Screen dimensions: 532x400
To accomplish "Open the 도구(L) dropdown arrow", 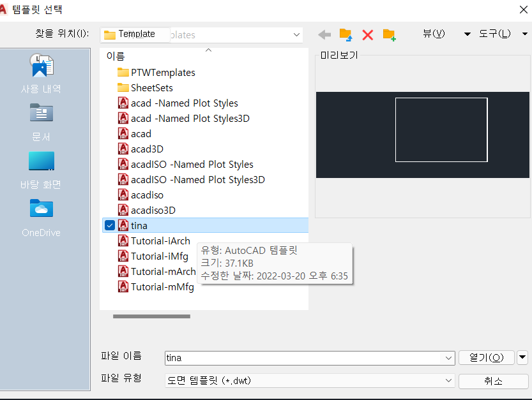I will click(525, 34).
